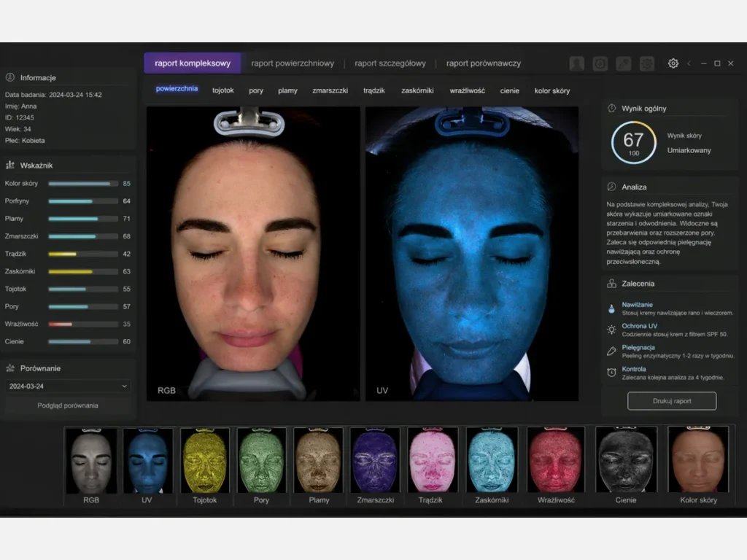Open the zmarszczki sub-tab
Image resolution: width=747 pixels, height=560 pixels.
[x=330, y=90]
